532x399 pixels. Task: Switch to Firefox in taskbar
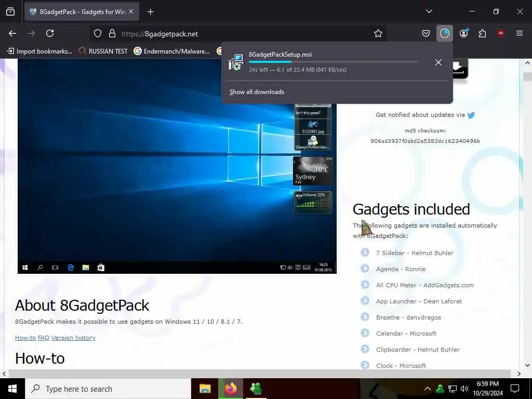pyautogui.click(x=230, y=389)
